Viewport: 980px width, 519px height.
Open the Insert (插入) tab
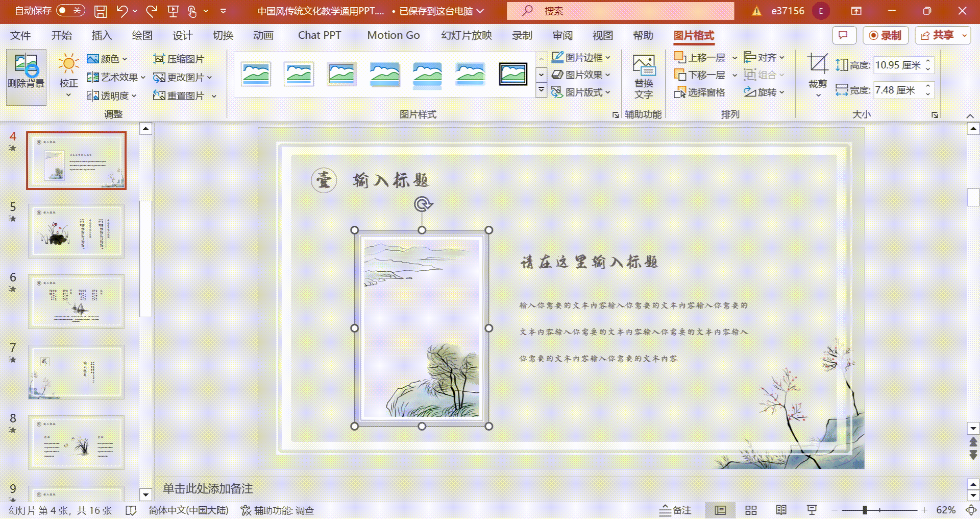(x=102, y=35)
